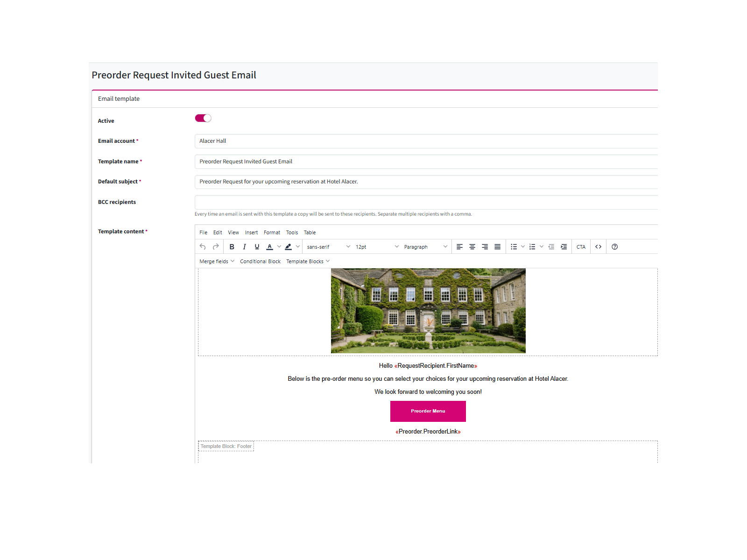Click the BCC recipients input field
The width and height of the screenshot is (747, 560).
click(426, 202)
